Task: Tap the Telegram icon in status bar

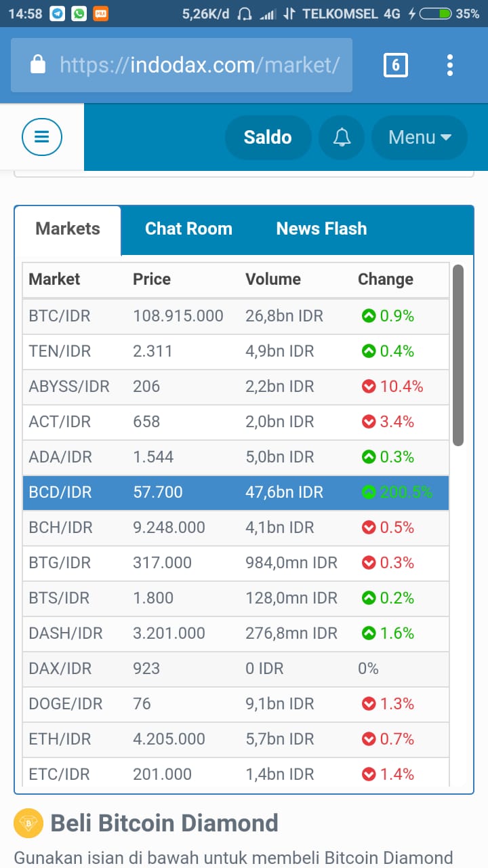Action: point(58,14)
